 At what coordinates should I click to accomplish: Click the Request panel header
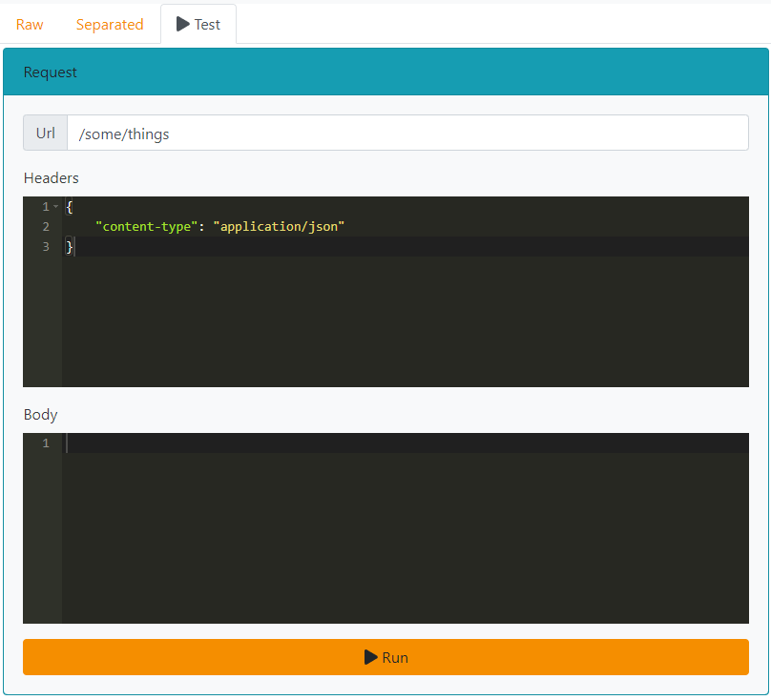[386, 72]
